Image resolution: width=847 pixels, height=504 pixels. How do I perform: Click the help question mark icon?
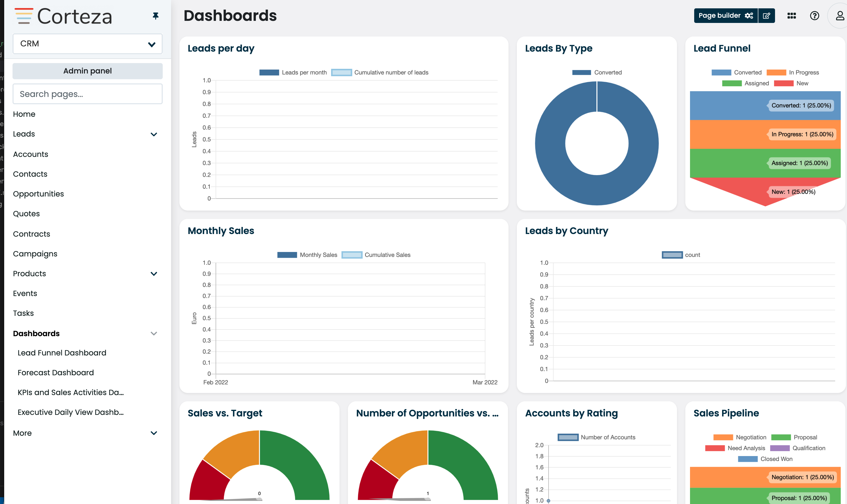pos(815,16)
